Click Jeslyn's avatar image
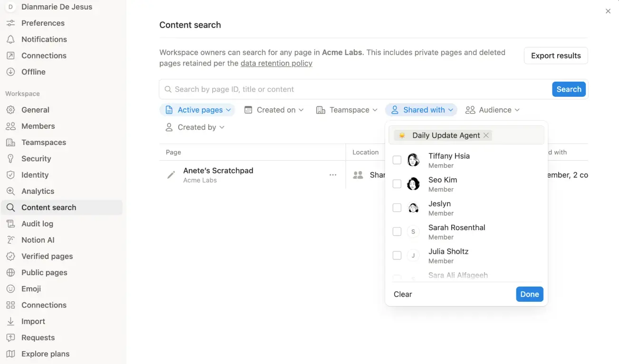 coord(413,208)
